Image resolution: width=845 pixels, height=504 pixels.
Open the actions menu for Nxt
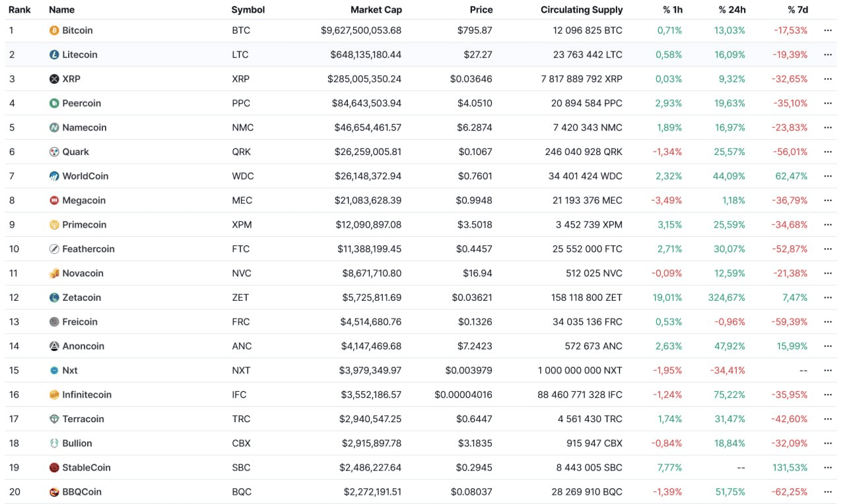pos(828,370)
